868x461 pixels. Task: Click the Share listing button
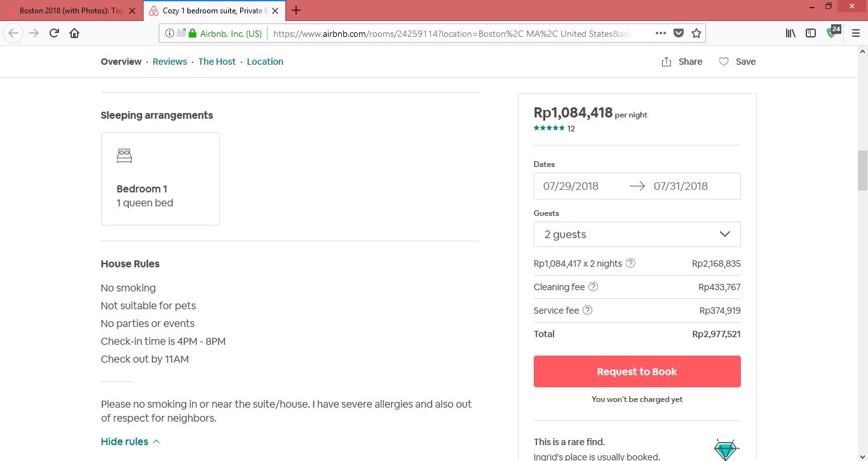[x=682, y=62]
